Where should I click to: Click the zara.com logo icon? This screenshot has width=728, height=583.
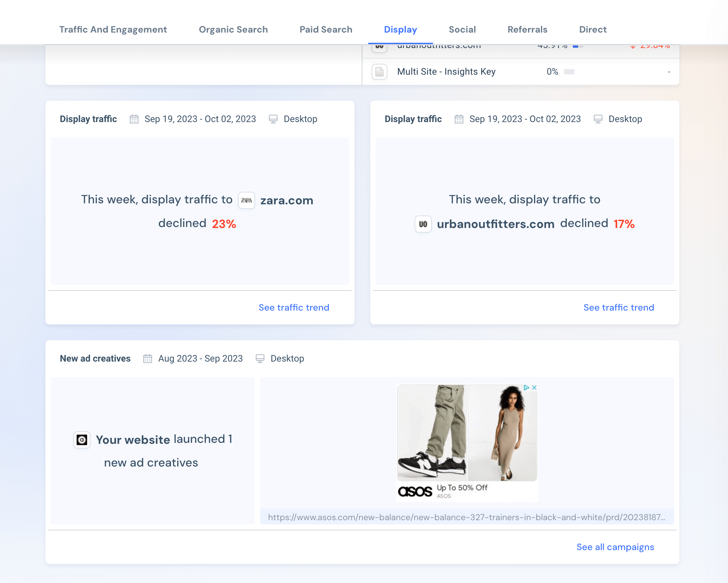coord(247,200)
